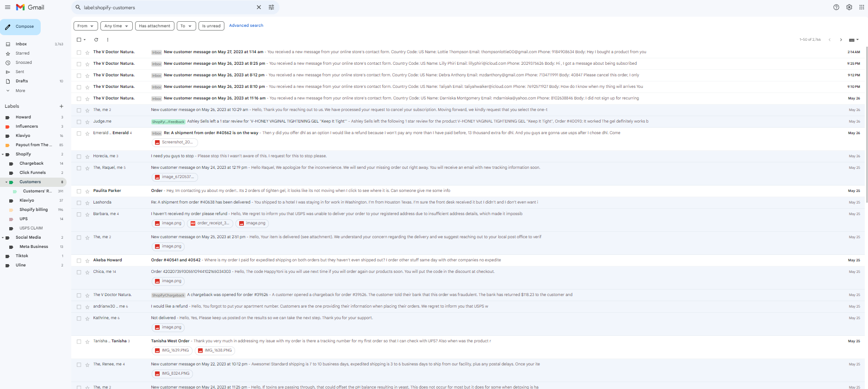Refresh the message list
Image resolution: width=868 pixels, height=389 pixels.
(x=96, y=40)
